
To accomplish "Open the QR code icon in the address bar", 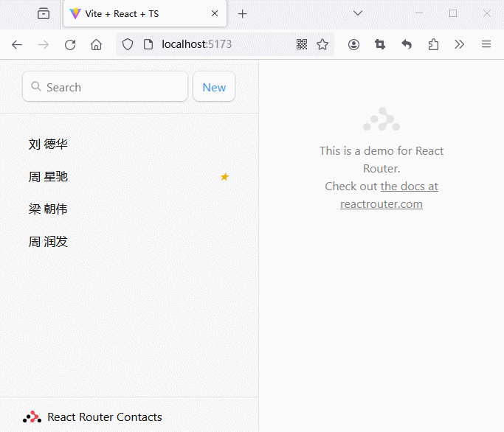I will 302,44.
